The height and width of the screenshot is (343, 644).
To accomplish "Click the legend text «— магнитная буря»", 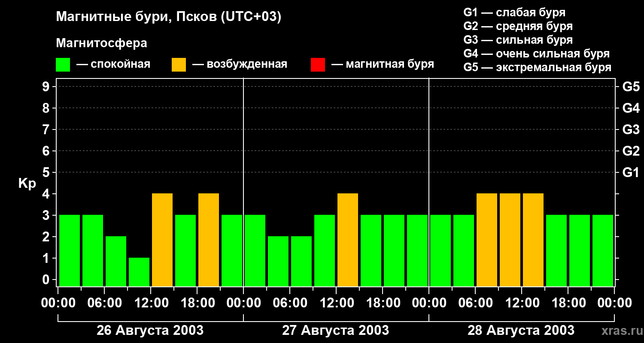I will tap(383, 64).
